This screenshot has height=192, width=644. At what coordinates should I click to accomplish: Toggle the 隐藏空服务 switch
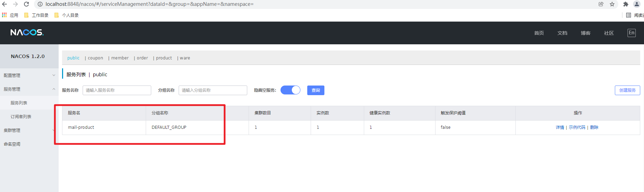(x=290, y=90)
